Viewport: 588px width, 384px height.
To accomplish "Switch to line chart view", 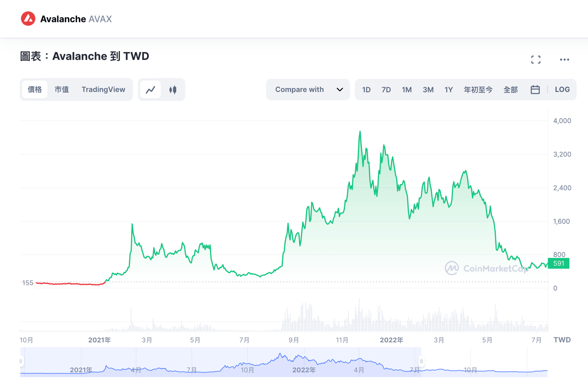I will pos(150,90).
